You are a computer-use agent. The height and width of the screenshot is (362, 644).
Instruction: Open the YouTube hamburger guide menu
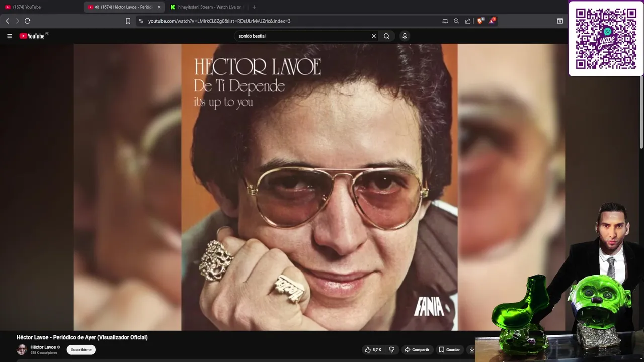coord(9,36)
